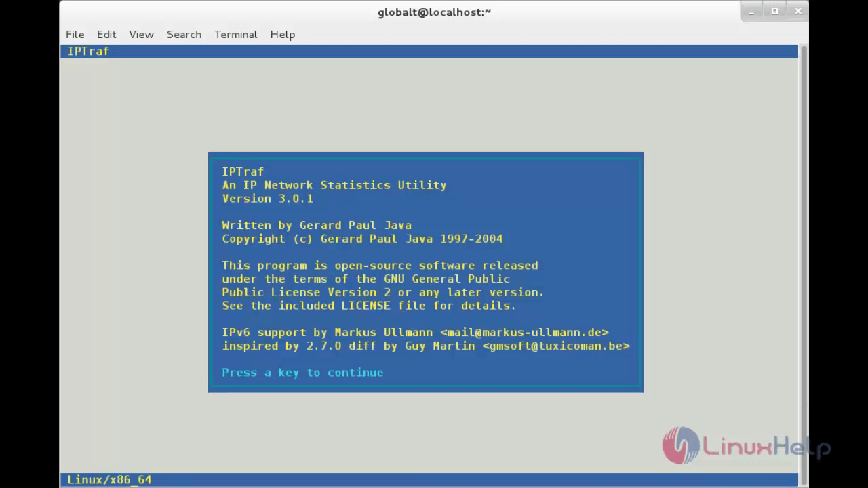Open the Terminal menu
This screenshot has height=488, width=868.
[235, 34]
